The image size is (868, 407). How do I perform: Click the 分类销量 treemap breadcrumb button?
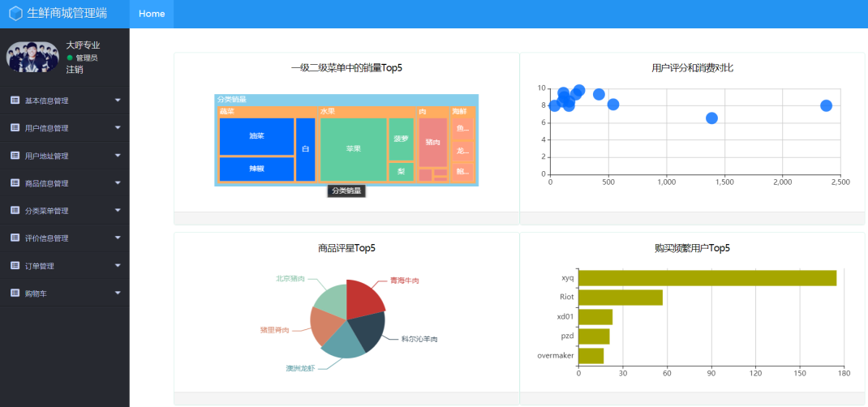pos(347,191)
